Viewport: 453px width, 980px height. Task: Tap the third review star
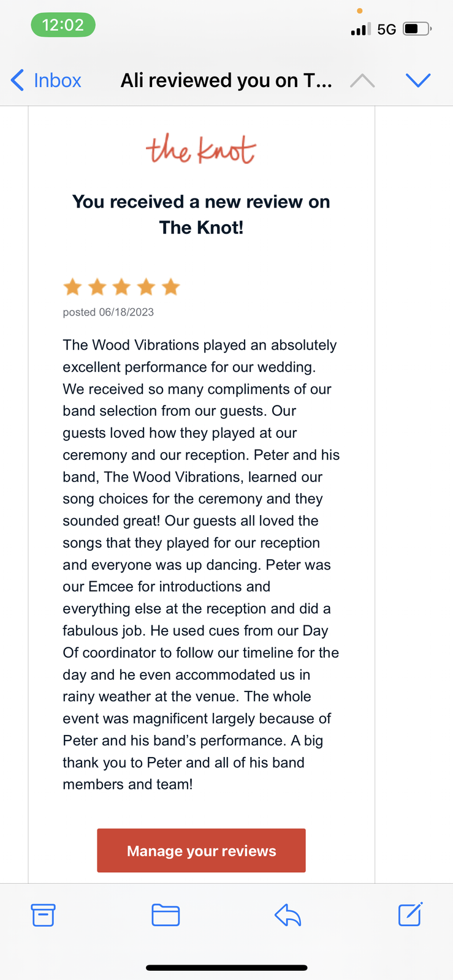pos(121,287)
